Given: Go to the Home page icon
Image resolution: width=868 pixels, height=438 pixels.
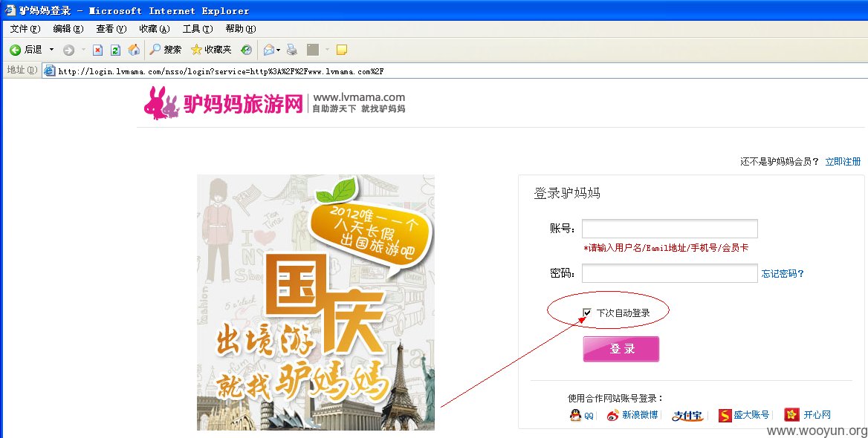Looking at the screenshot, I should click(x=134, y=50).
